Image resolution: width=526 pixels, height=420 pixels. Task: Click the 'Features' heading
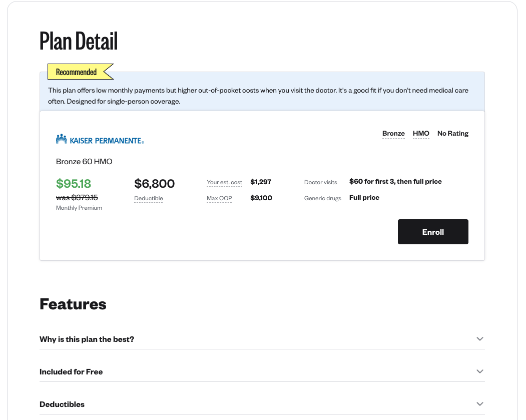tap(73, 304)
